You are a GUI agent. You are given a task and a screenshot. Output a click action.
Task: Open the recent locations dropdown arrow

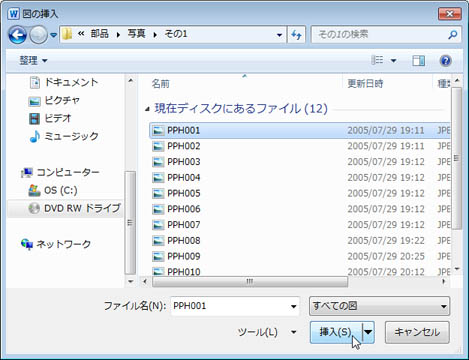tap(54, 35)
